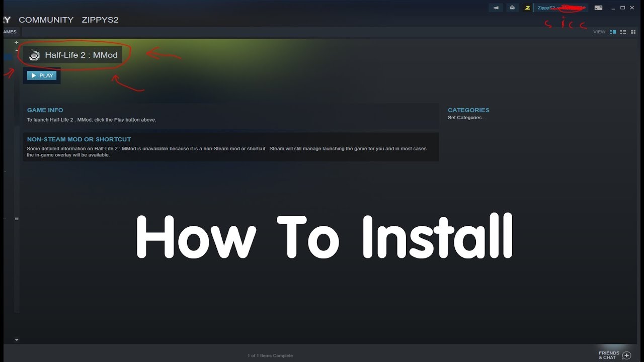Click the VIEW label
Viewport: 644px width, 362px height.
click(x=599, y=32)
